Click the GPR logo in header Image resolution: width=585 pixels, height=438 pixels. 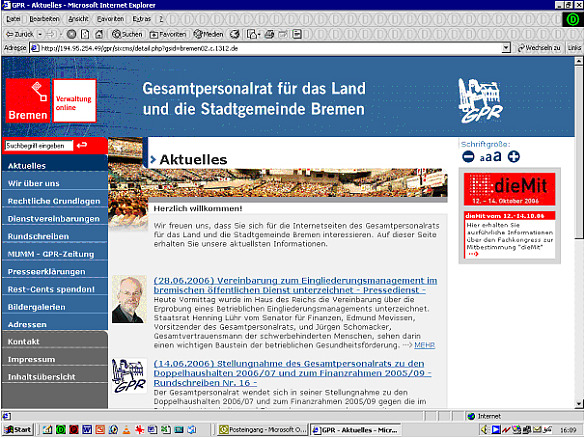point(480,101)
